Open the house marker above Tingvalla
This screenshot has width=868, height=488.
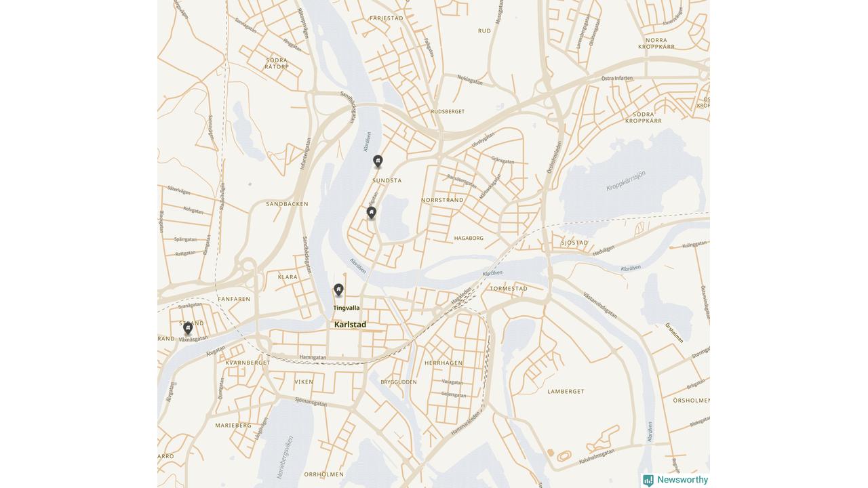[x=338, y=290]
